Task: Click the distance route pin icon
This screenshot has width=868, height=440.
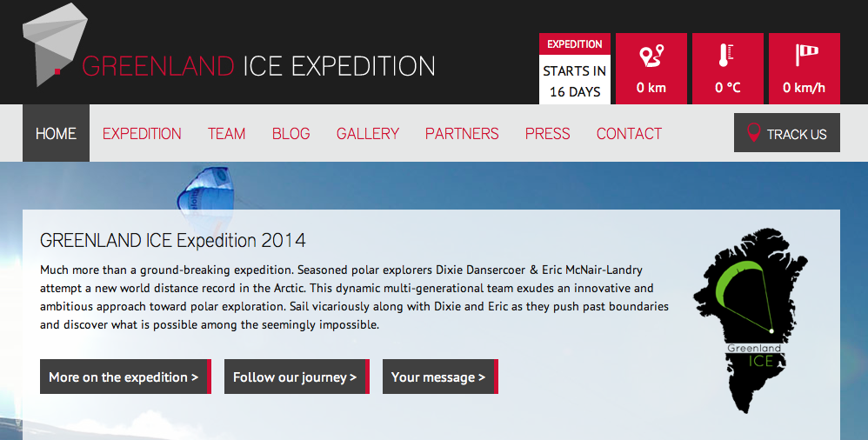Action: point(651,57)
